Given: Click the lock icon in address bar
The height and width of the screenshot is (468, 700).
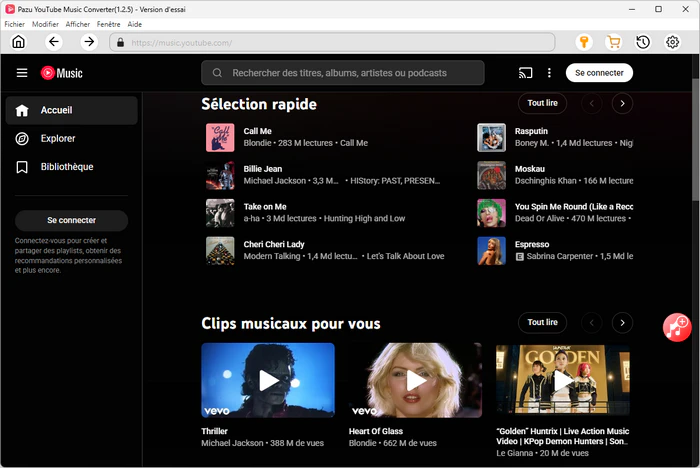Looking at the screenshot, I should pyautogui.click(x=120, y=42).
